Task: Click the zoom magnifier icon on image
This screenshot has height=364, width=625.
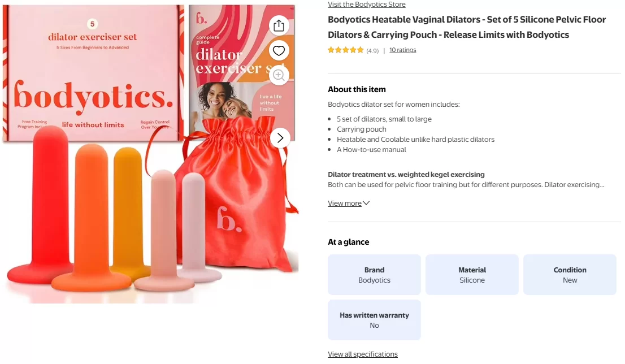Action: pos(279,75)
